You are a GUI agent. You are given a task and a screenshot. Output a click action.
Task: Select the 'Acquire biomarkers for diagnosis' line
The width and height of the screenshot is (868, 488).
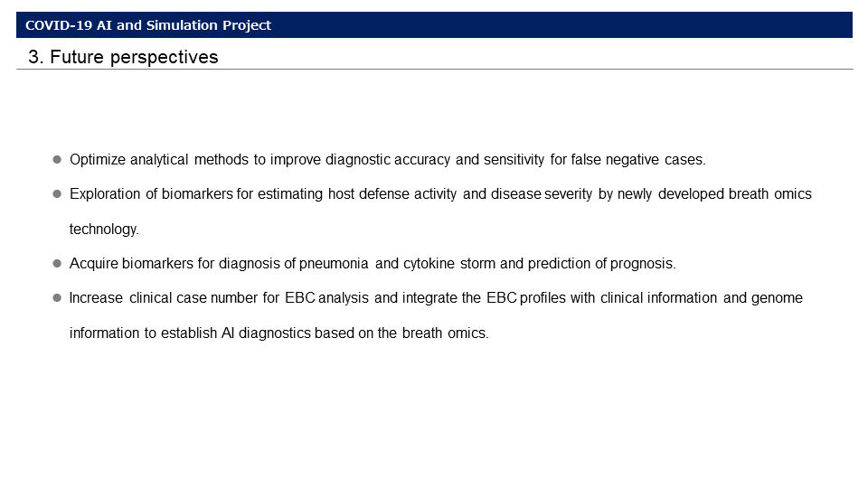click(373, 264)
